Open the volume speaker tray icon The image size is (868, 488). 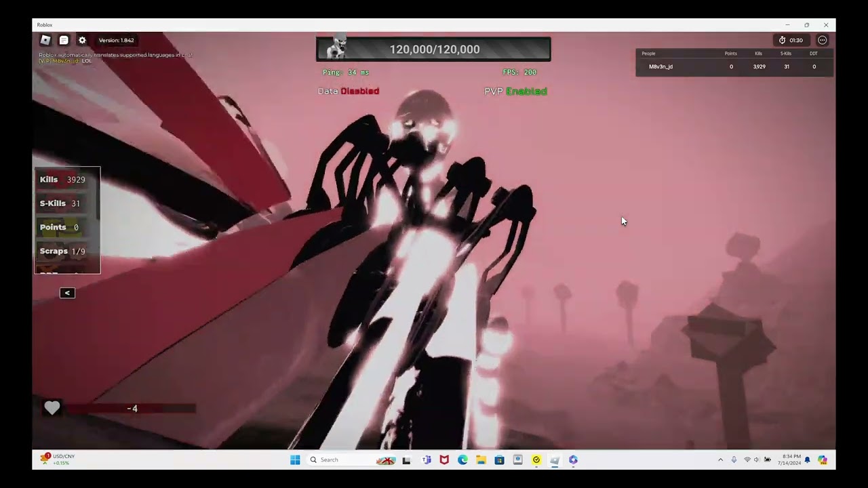[757, 460]
